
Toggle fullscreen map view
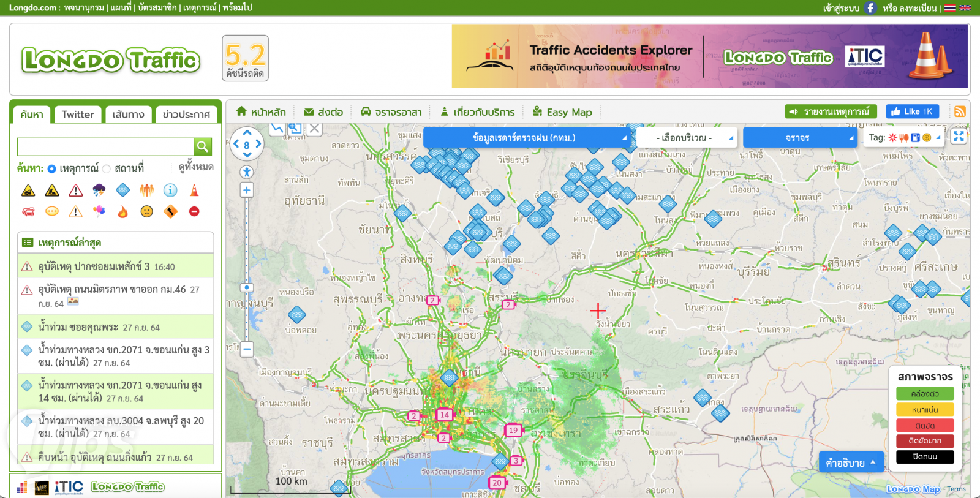tap(959, 137)
